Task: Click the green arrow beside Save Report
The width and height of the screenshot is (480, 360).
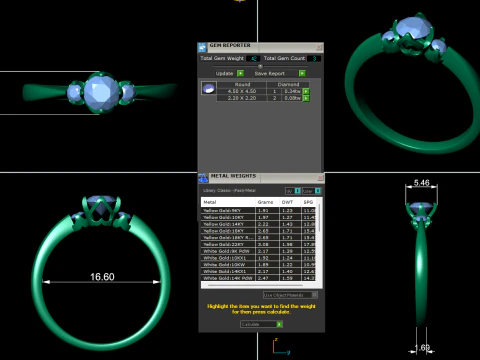Action: 302,73
